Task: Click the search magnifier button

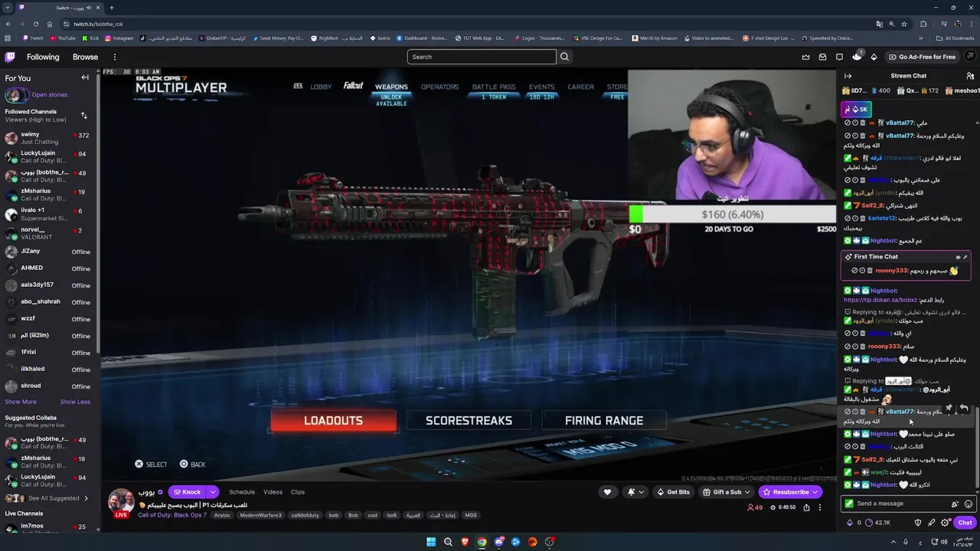Action: [564, 57]
